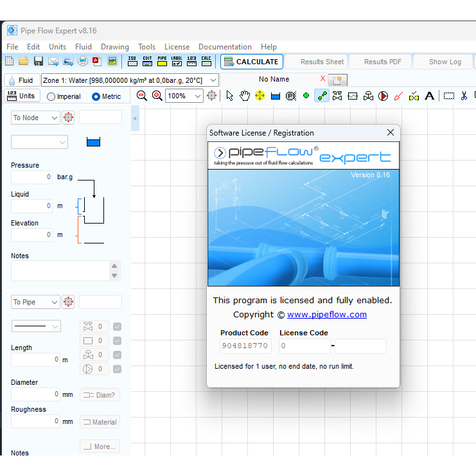This screenshot has height=476, width=476.
Task: Toggle the checkbox beside the component count
Action: 117,340
